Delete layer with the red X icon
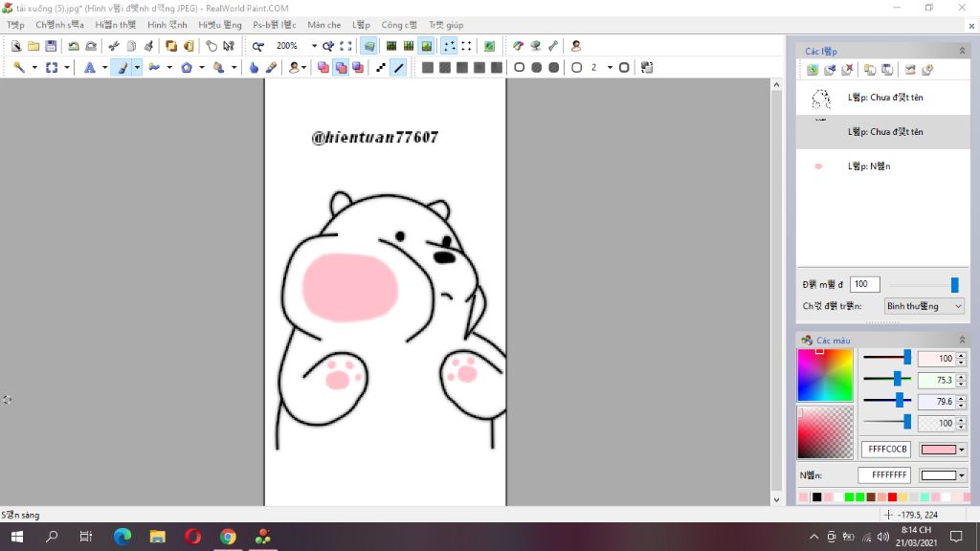980x551 pixels. tap(847, 69)
